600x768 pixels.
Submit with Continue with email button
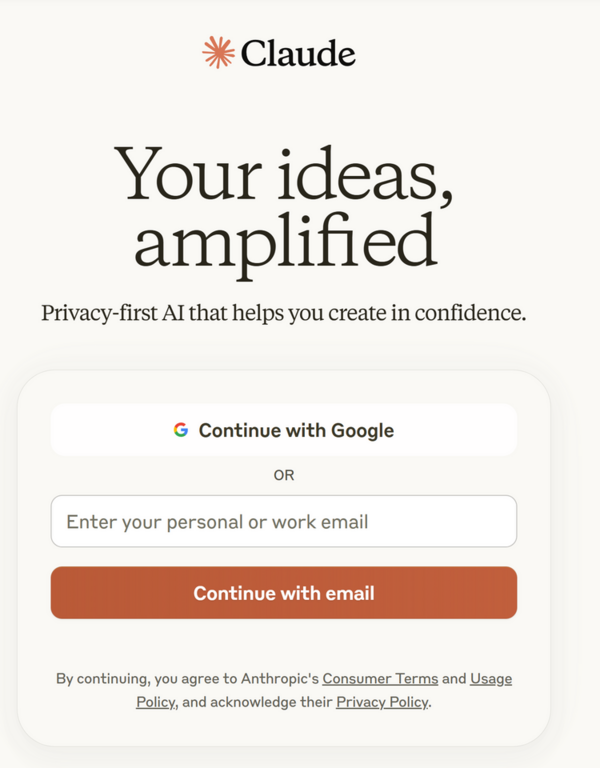pyautogui.click(x=284, y=593)
